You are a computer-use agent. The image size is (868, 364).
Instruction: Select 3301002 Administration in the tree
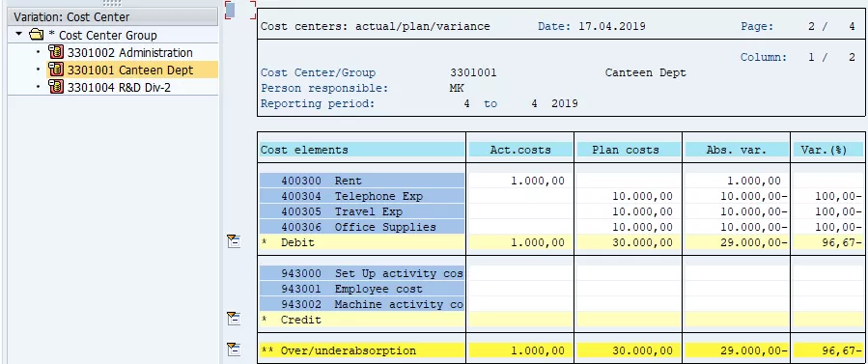(x=130, y=53)
